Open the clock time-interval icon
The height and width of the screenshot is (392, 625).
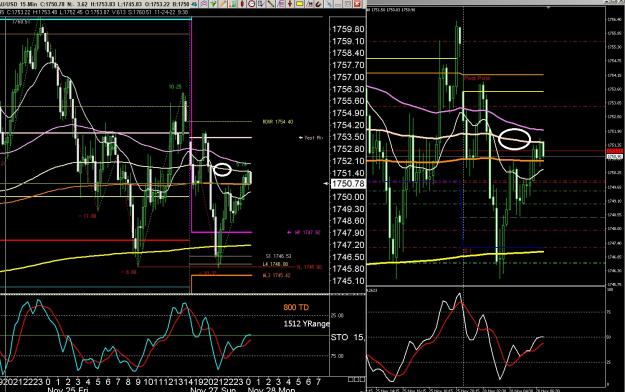coord(252,4)
